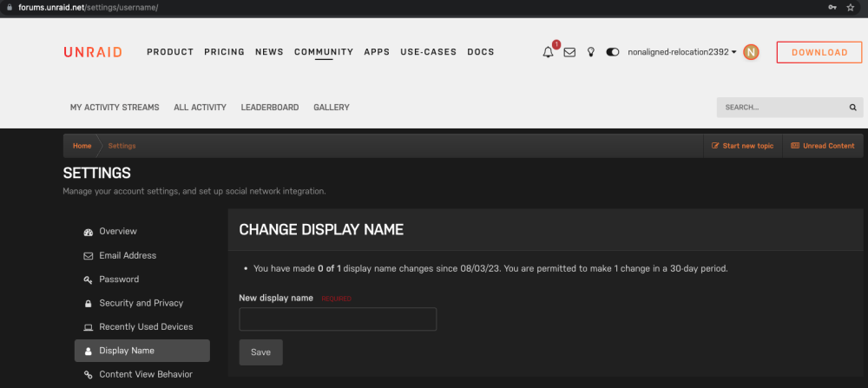Open the nonaligned-relocation2392 user dropdown
This screenshot has height=388, width=868.
coord(682,52)
